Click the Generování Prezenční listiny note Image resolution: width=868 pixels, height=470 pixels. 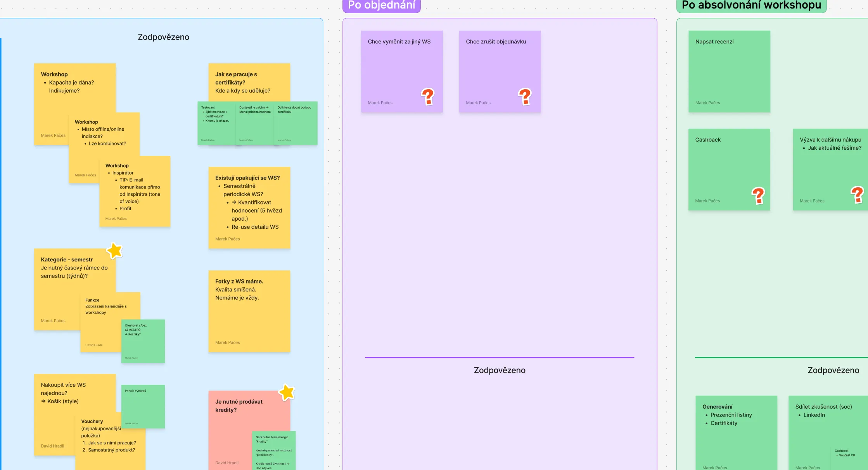coord(737,433)
